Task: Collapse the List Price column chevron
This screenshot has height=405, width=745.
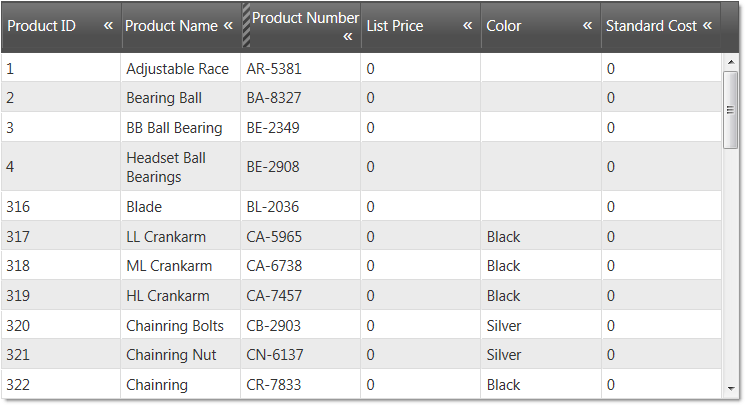Action: [x=468, y=26]
